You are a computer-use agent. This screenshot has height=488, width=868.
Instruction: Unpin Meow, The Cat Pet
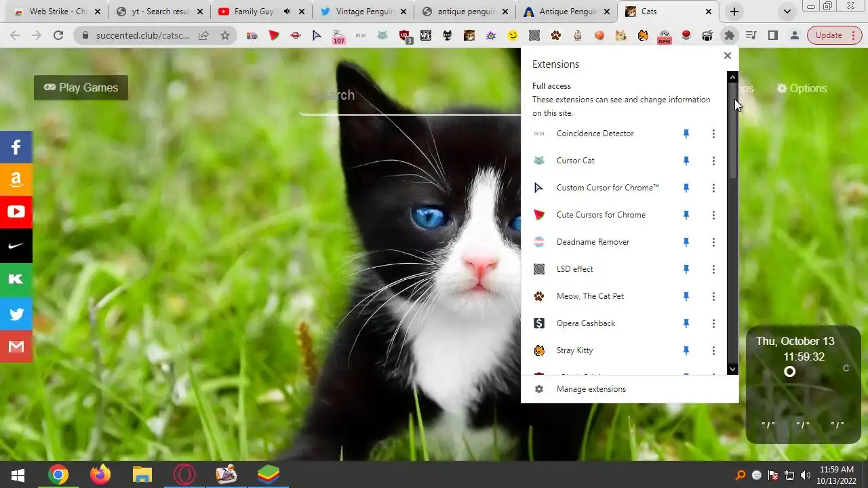[686, 296]
